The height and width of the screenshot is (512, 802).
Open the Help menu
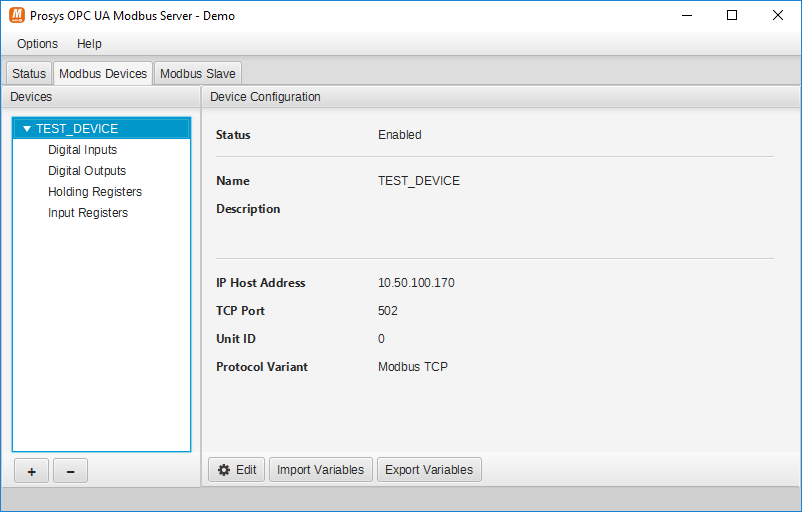(x=89, y=44)
